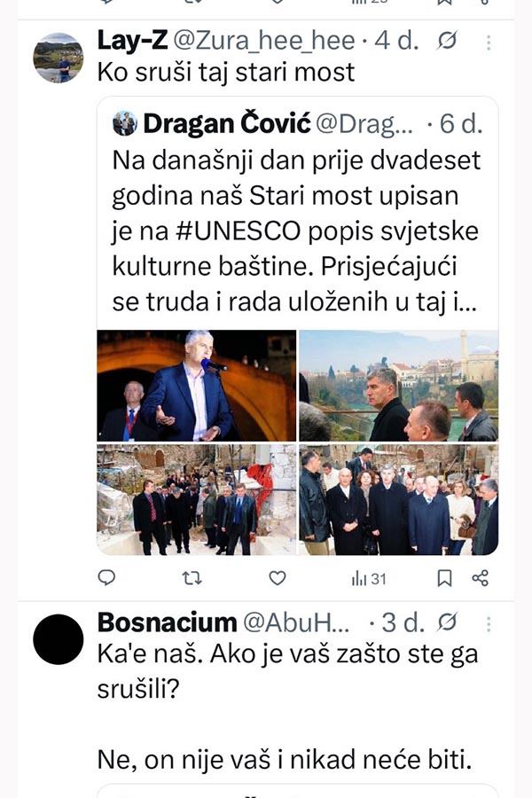The image size is (532, 798).
Task: Open photo of man speaking at microphone
Action: click(197, 386)
